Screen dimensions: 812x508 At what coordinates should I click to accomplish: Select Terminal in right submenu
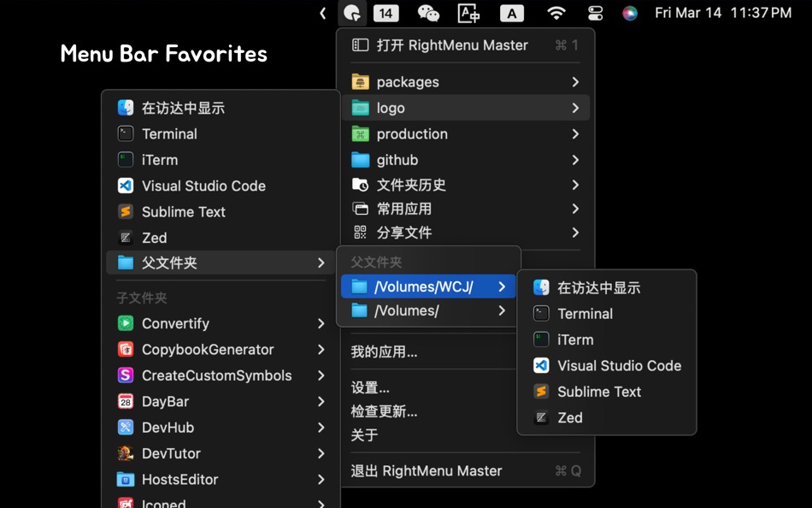[x=607, y=314]
